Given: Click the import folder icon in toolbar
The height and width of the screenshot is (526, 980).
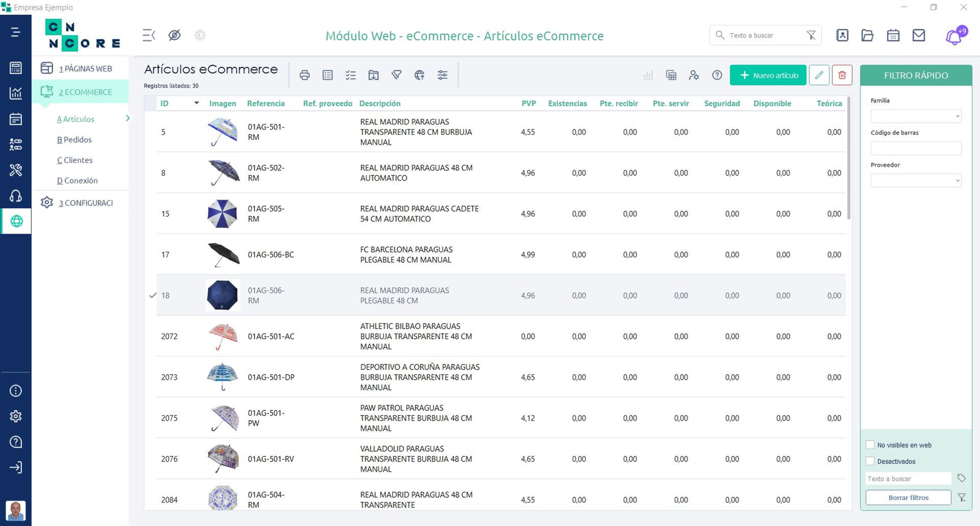Looking at the screenshot, I should [374, 75].
